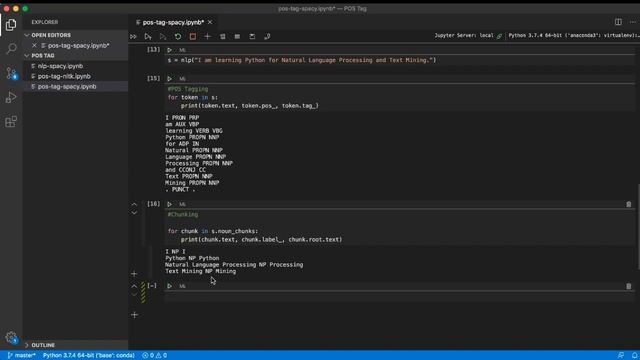
Task: Open the notifications bell
Action: pyautogui.click(x=635, y=355)
